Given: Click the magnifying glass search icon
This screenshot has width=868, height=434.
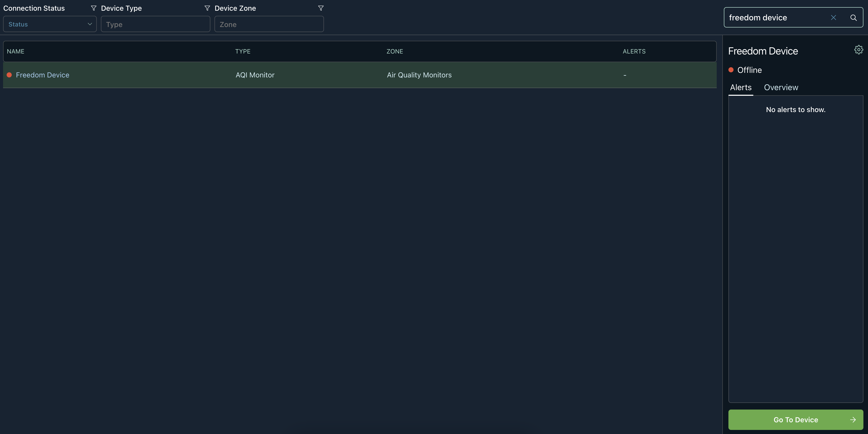Looking at the screenshot, I should (x=853, y=18).
